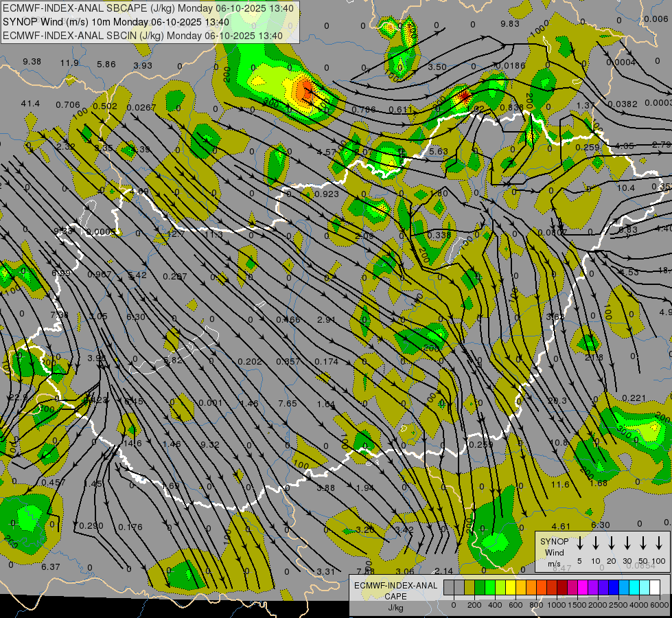Click the 0.0382 value on the map
The height and width of the screenshot is (618, 672).
(x=623, y=104)
